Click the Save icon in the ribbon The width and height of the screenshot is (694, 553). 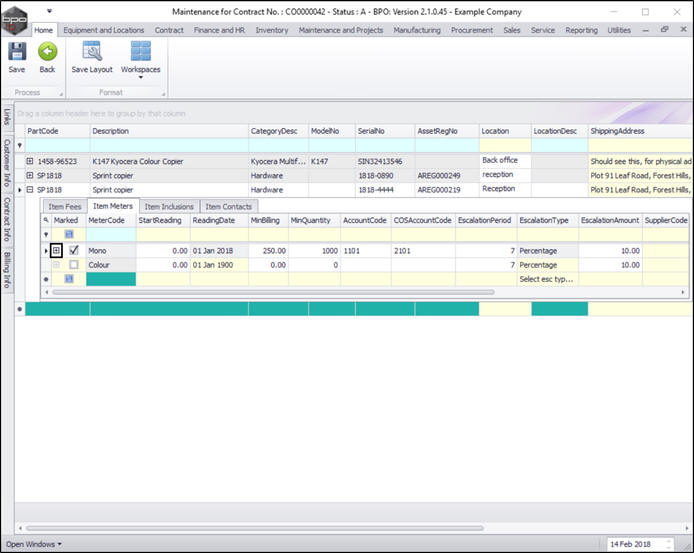click(x=17, y=52)
